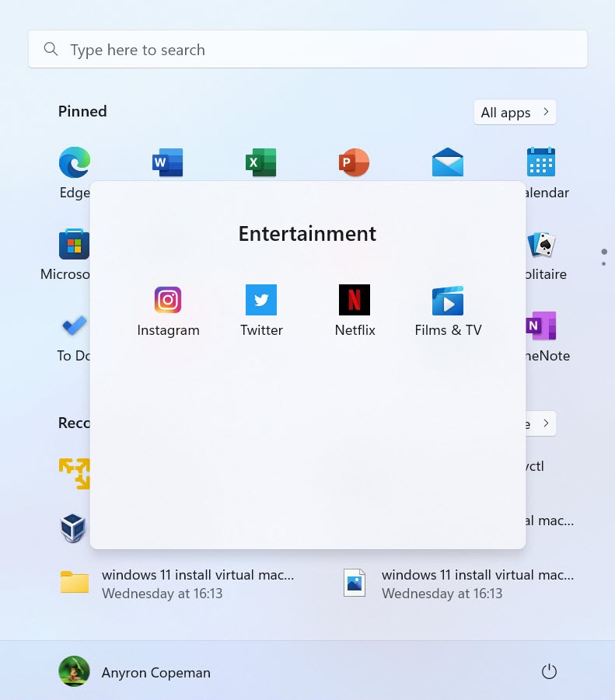615x700 pixels.
Task: Select the current pinned page dot
Action: click(604, 252)
